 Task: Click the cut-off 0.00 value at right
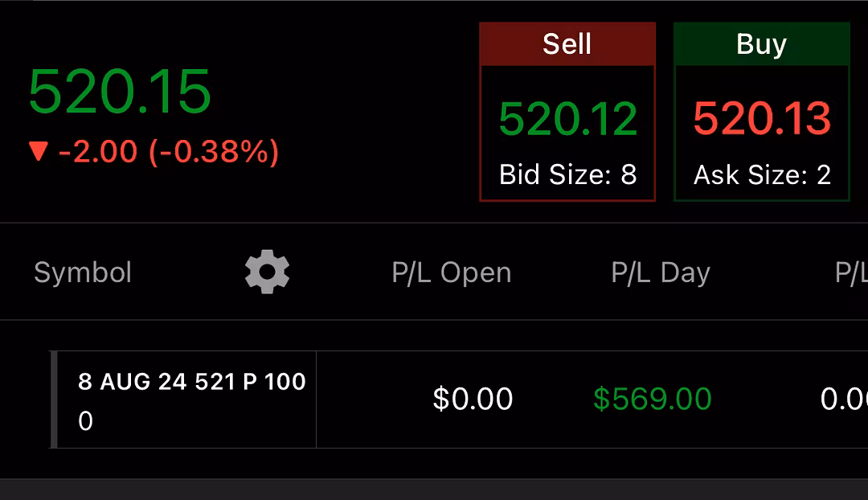tap(844, 399)
